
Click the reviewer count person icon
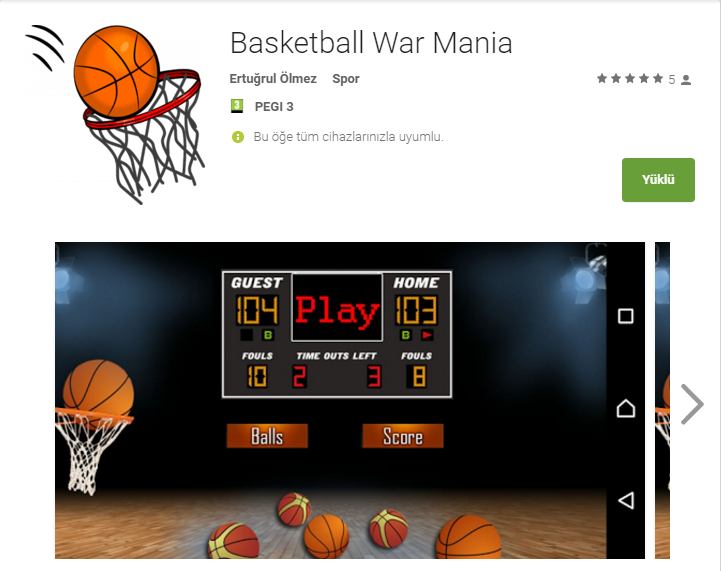click(686, 80)
